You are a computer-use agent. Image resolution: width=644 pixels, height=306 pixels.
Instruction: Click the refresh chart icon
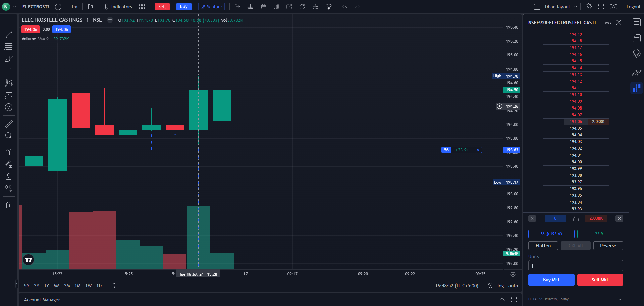point(302,7)
